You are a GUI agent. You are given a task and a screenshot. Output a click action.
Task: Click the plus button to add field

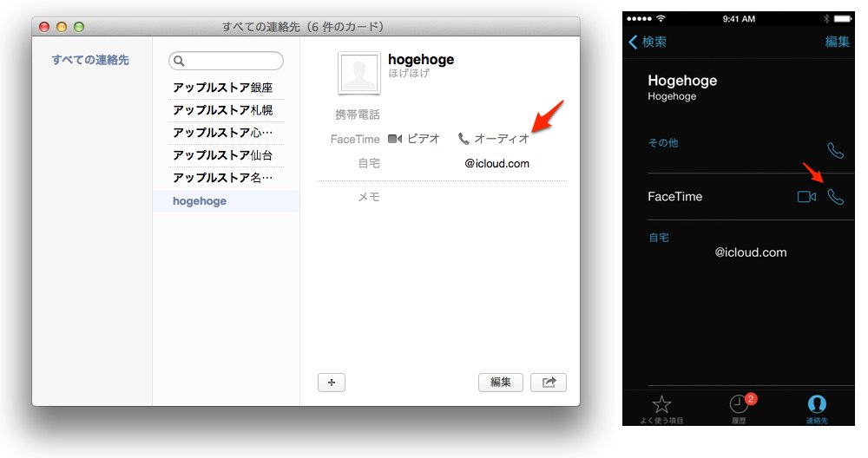click(x=331, y=383)
